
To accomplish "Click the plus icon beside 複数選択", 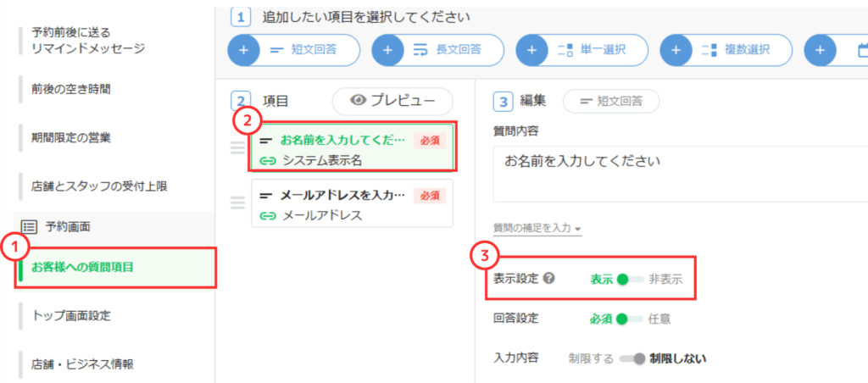I will click(x=676, y=50).
